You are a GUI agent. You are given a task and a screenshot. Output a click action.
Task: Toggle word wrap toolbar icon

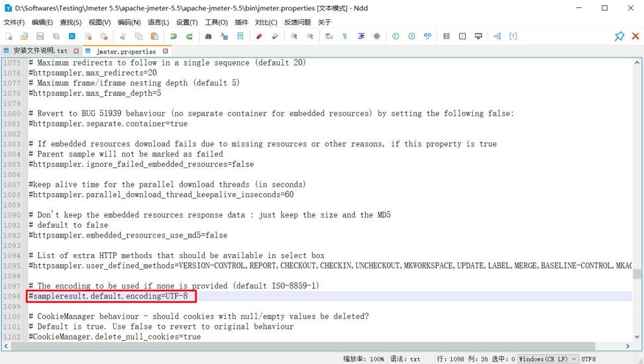(329, 36)
